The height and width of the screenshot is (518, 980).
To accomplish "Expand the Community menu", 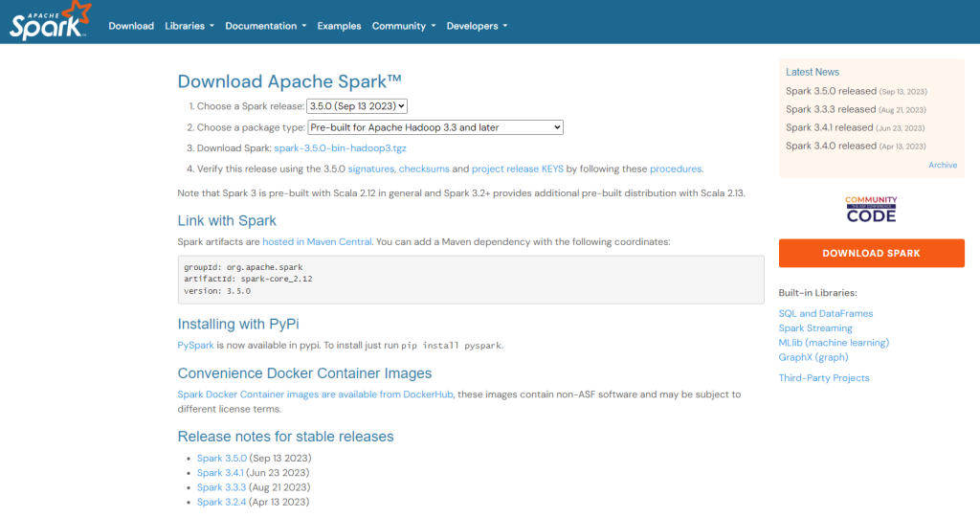I will tap(404, 26).
